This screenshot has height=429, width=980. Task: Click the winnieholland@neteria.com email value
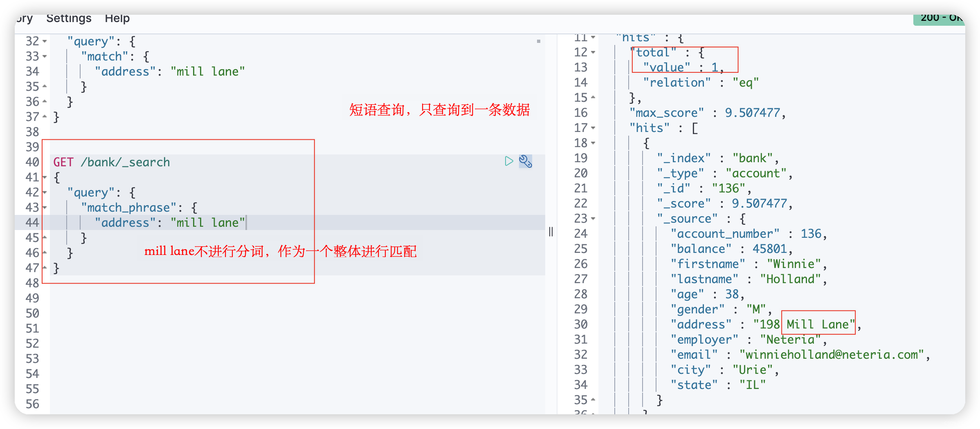click(832, 355)
